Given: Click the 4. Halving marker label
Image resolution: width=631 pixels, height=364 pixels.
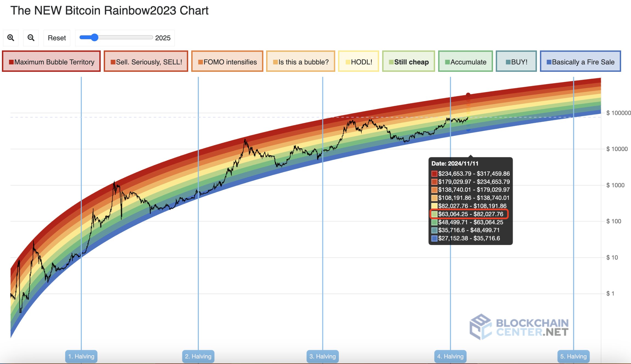Looking at the screenshot, I should coord(450,356).
